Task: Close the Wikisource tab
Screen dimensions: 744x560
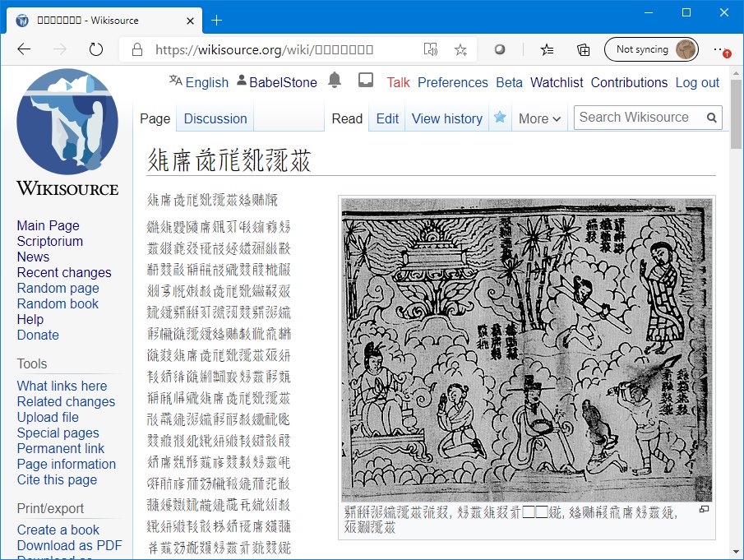Action: (x=190, y=21)
